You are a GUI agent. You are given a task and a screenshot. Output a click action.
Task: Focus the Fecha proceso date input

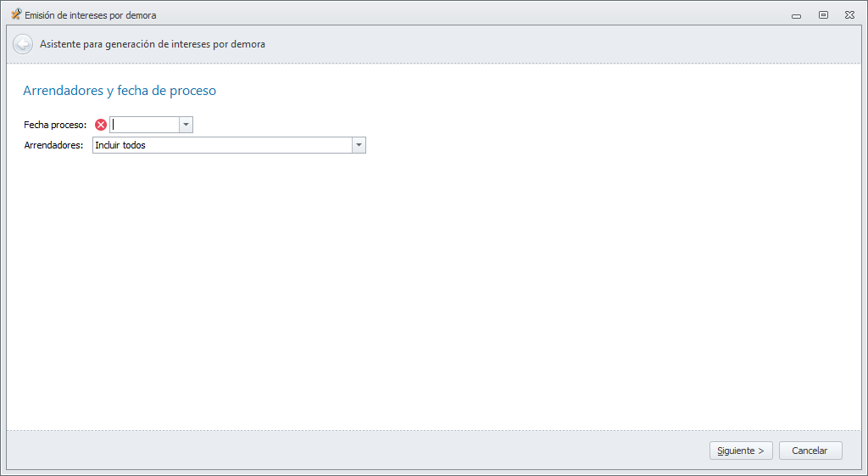click(x=145, y=125)
